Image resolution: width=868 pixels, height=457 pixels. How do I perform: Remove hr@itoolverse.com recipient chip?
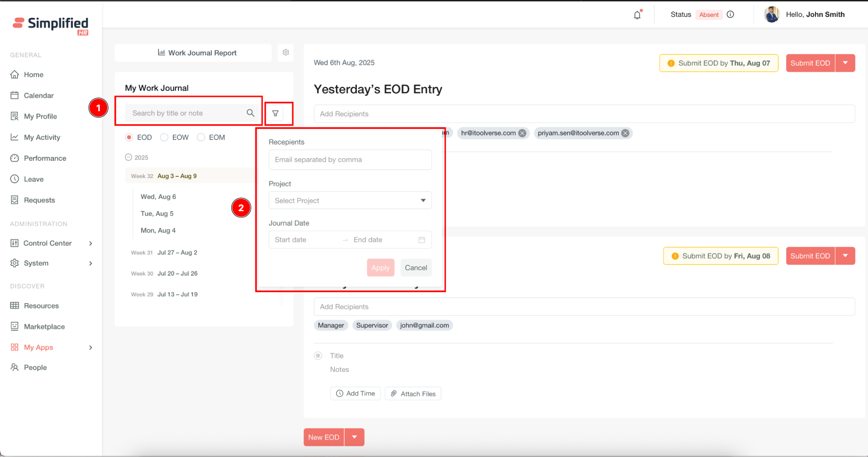coord(522,133)
